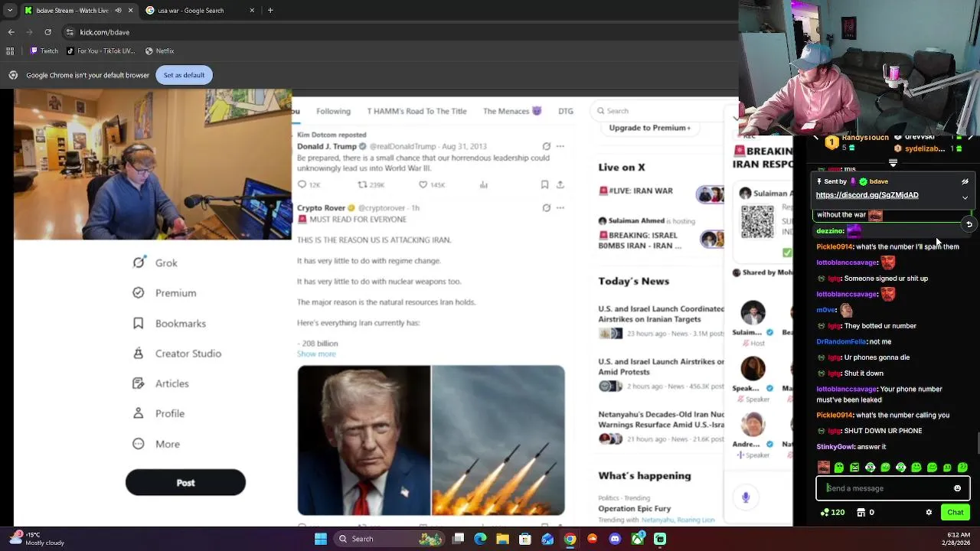
Task: Open the Twitch bookmark
Action: (x=44, y=51)
